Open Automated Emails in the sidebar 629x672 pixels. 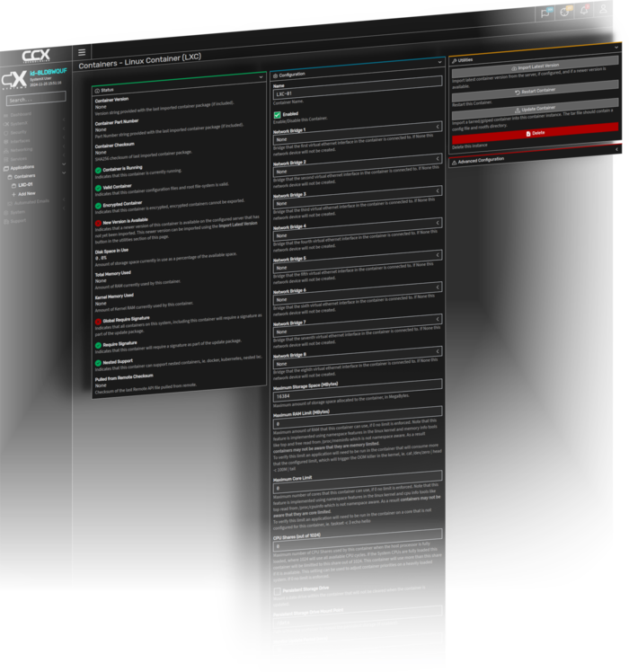31,202
